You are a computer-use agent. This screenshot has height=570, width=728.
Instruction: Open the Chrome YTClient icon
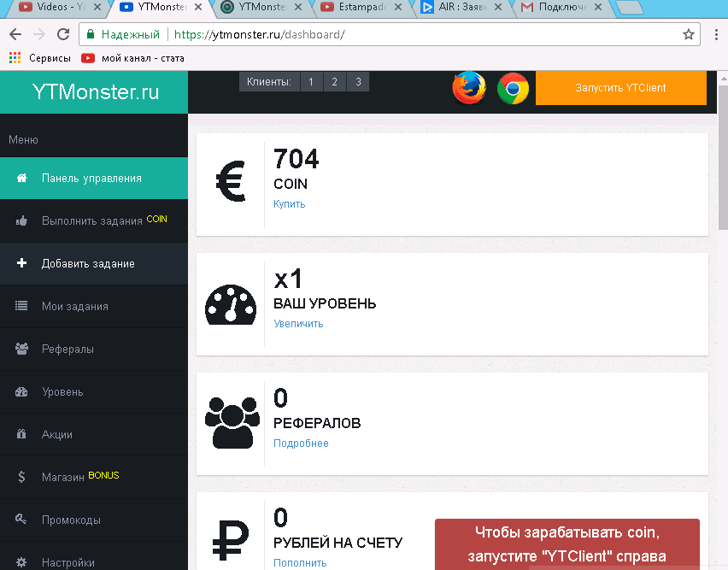click(x=513, y=88)
